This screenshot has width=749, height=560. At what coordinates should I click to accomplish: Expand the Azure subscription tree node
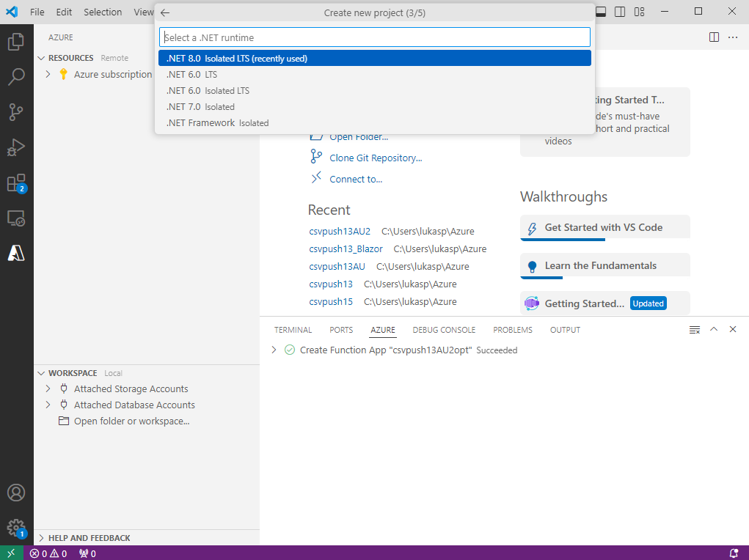point(48,74)
